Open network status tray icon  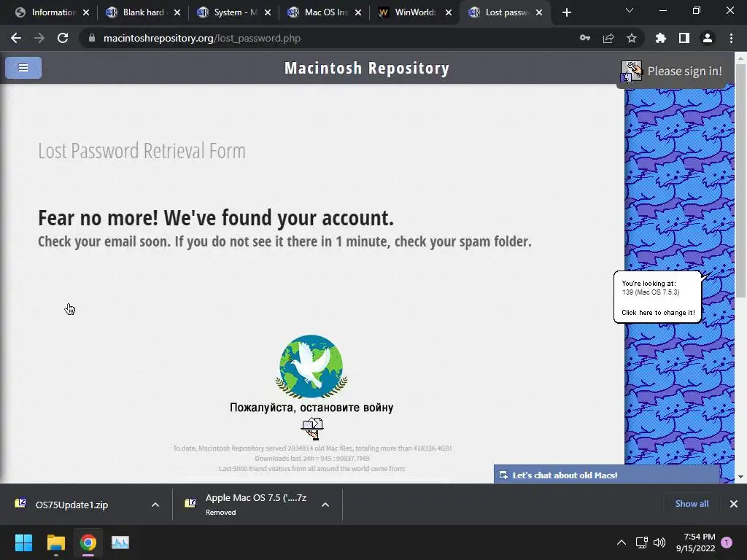click(641, 542)
